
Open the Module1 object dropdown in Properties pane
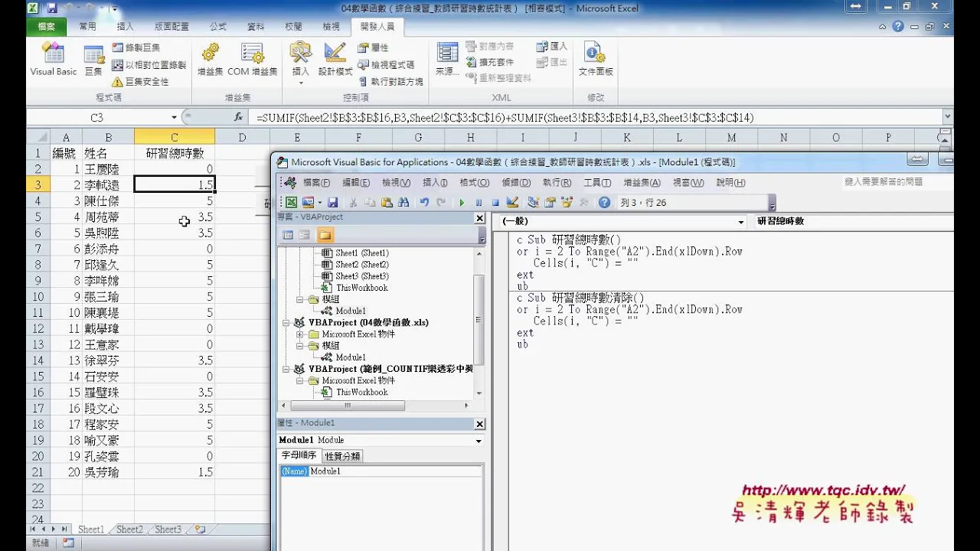click(x=479, y=440)
